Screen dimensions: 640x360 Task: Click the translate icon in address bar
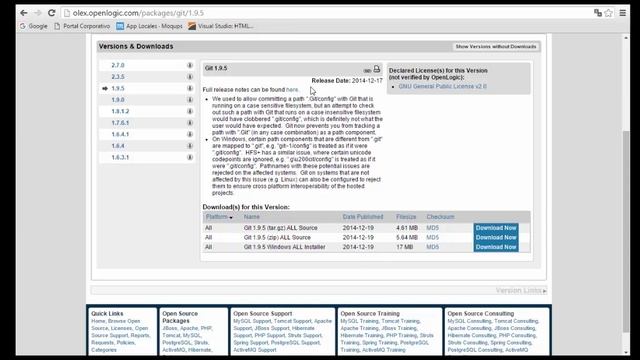pos(598,13)
